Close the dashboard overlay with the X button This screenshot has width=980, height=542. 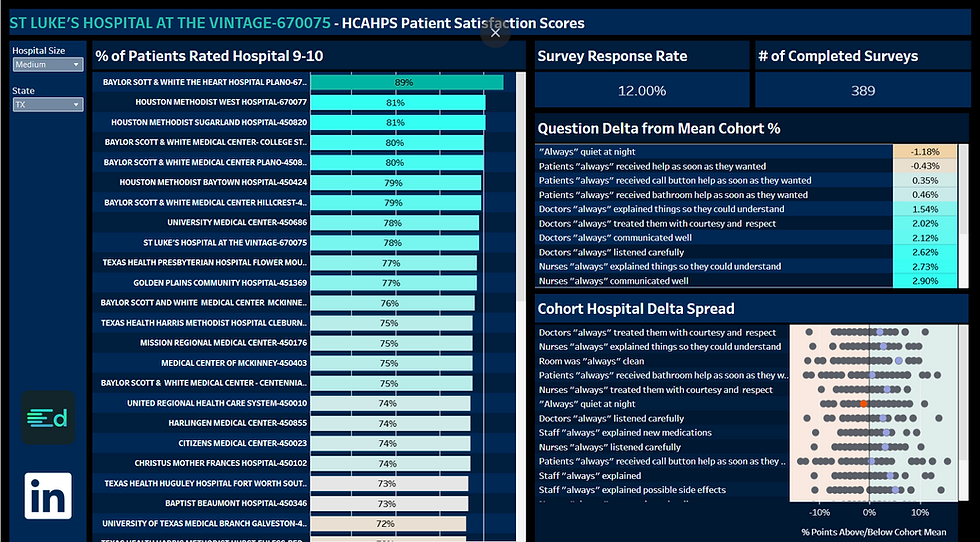pos(496,33)
